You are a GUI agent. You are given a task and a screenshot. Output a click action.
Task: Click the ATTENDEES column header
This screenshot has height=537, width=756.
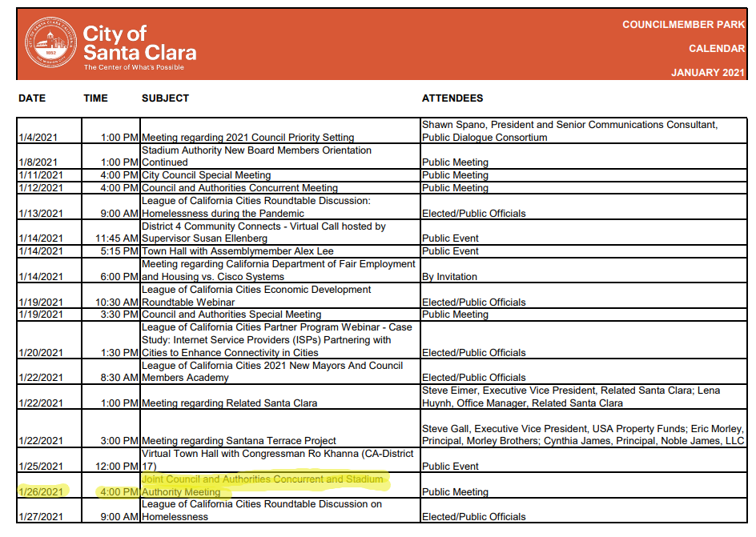coord(452,98)
